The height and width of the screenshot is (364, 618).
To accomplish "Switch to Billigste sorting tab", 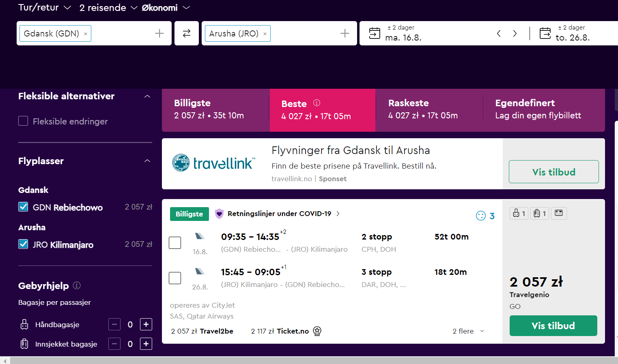I will [216, 110].
